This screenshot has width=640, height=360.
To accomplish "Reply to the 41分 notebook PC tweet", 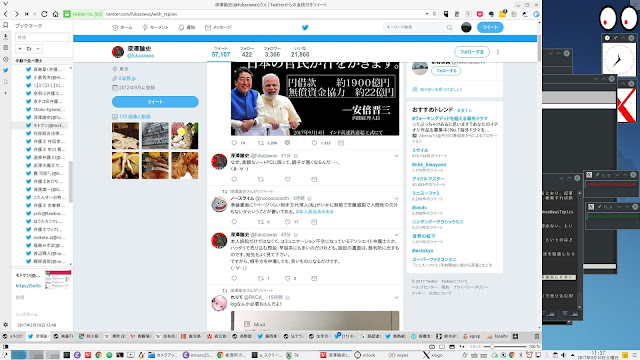I will point(234,179).
